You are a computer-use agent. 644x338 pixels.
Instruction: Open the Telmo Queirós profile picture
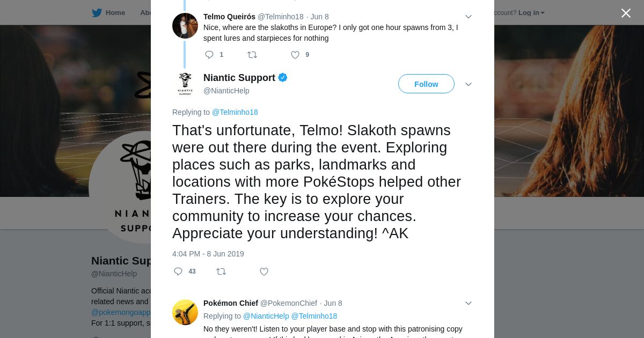[x=185, y=26]
